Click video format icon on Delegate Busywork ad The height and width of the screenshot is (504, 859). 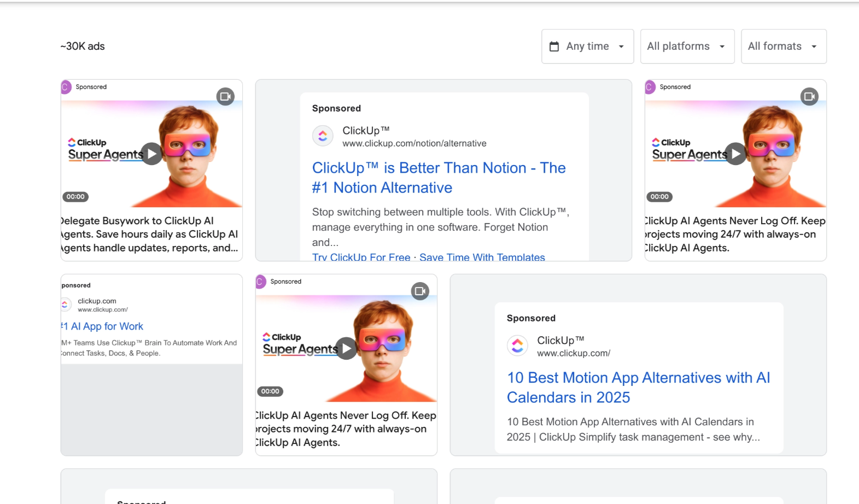[x=225, y=97]
